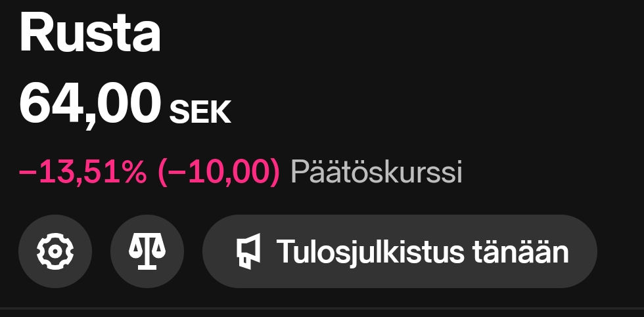Select the pink price change text
The image size is (644, 317).
[x=150, y=173]
